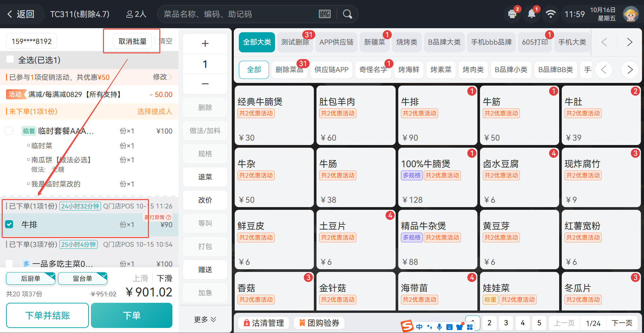Click the search magnifier icon
Image resolution: width=644 pixels, height=333 pixels.
click(347, 14)
